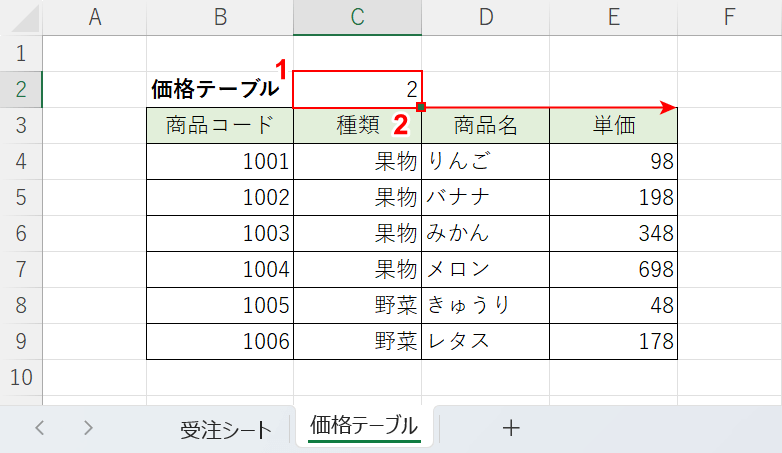This screenshot has height=453, width=782.
Task: Click cell C2 containing value 2
Action: (x=357, y=89)
